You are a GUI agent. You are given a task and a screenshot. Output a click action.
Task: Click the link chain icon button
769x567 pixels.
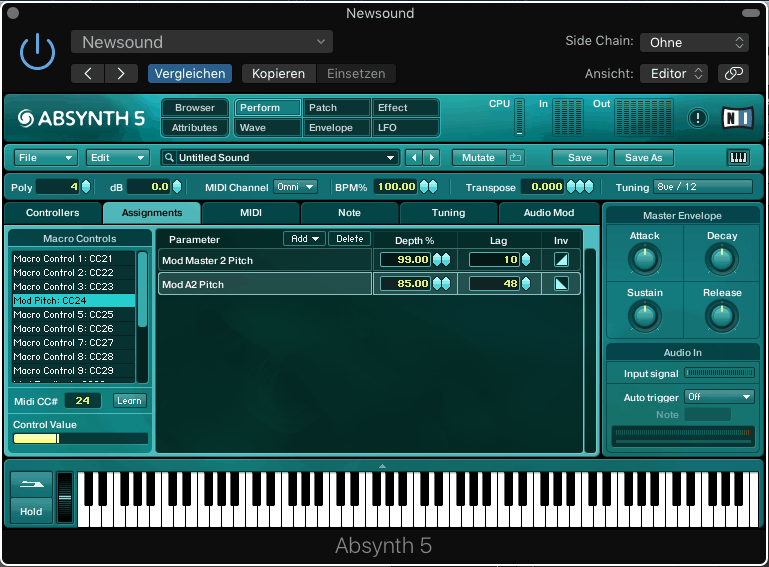click(734, 73)
